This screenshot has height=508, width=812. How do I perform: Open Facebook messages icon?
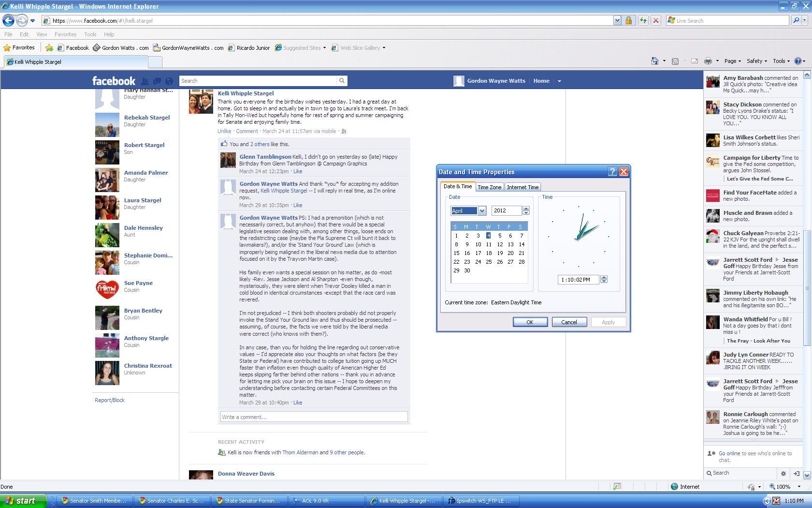(157, 81)
